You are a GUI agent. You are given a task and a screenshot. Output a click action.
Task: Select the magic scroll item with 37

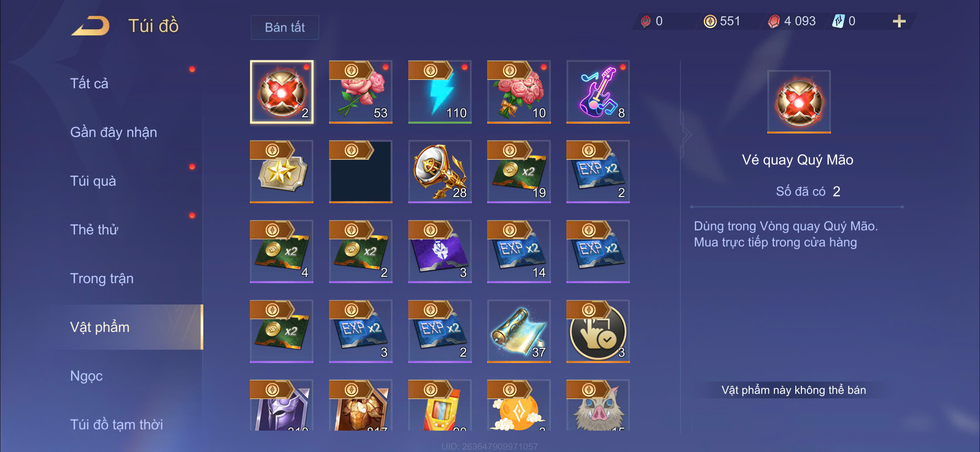(x=519, y=331)
